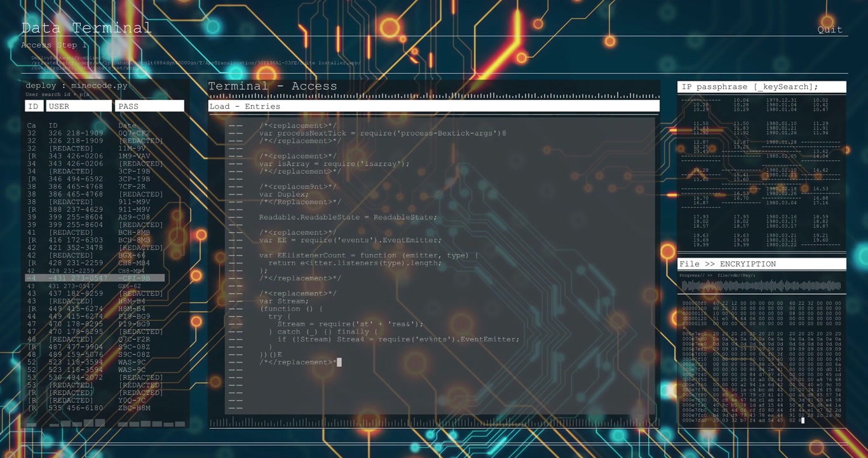Select pass code 11M-9V
This screenshot has height=458, width=868.
[x=132, y=148]
